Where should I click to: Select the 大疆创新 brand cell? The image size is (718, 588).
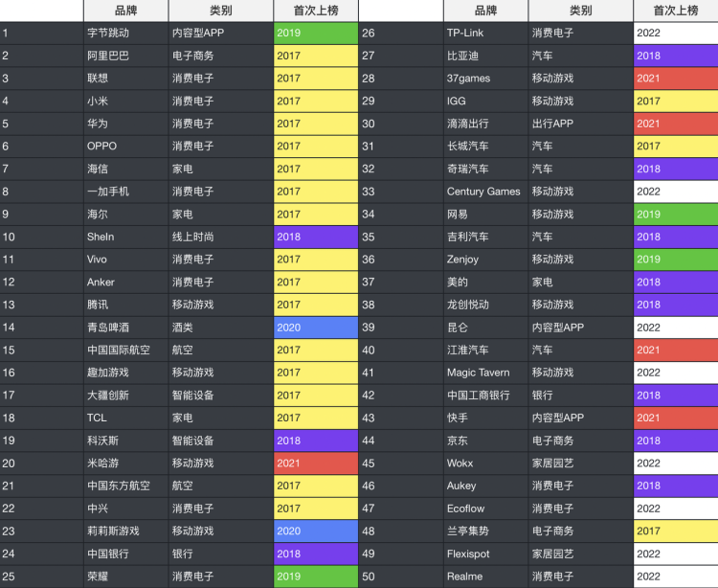126,396
